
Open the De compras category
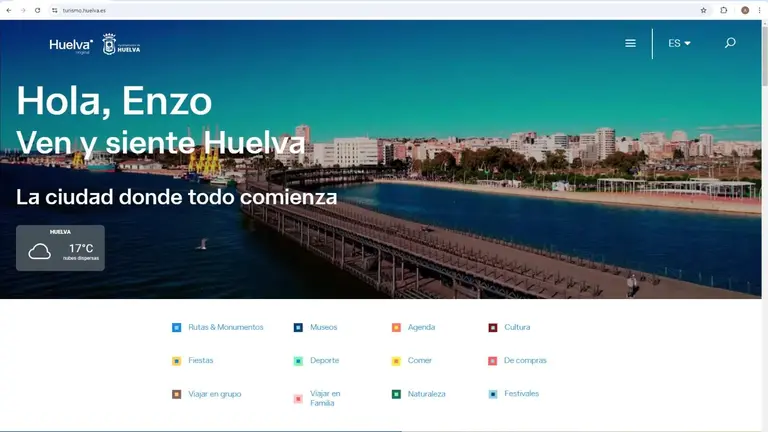tap(525, 360)
